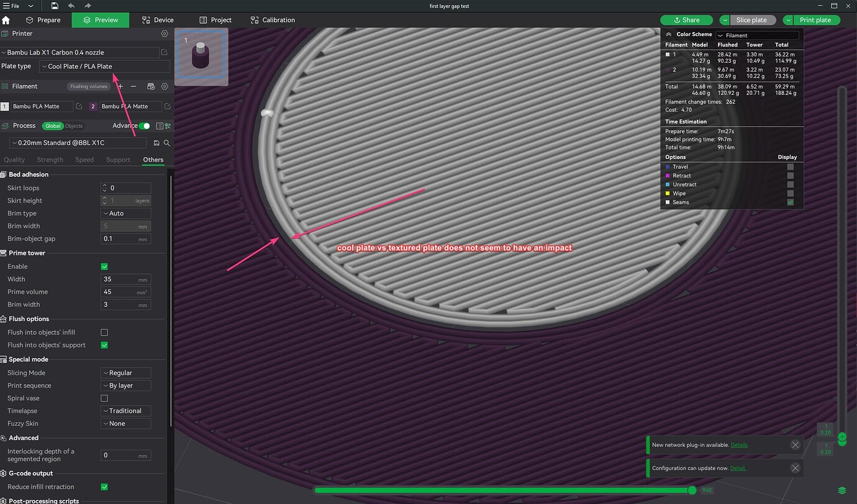The width and height of the screenshot is (857, 504).
Task: Save the 0.20mm Standard process preset
Action: click(x=156, y=143)
